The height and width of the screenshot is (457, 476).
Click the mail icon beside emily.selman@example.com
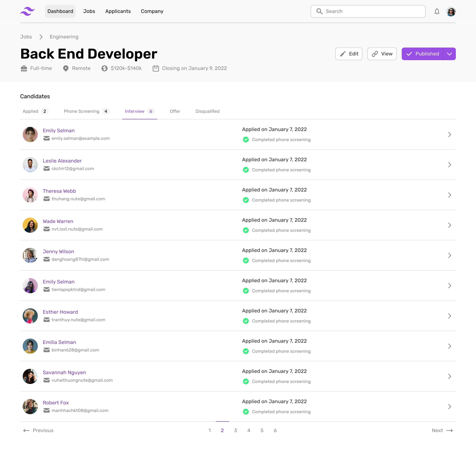point(46,138)
